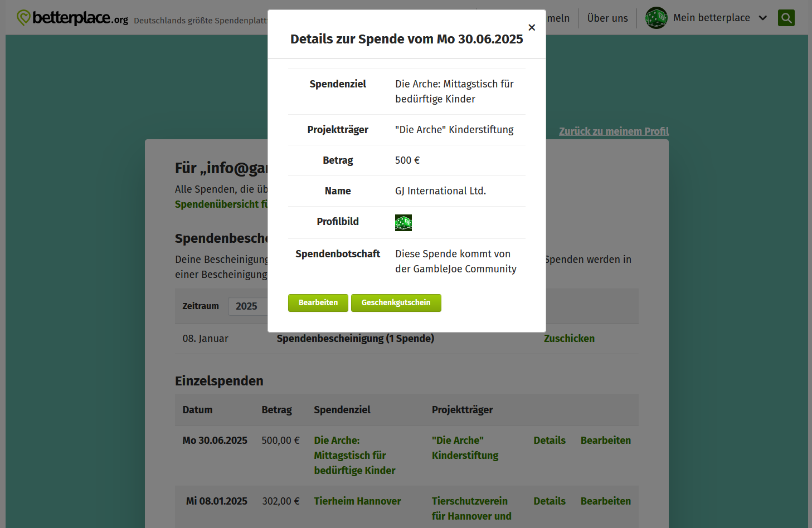Image resolution: width=812 pixels, height=528 pixels.
Task: Click Zuschicken for 08. Januar receipt
Action: 569,338
